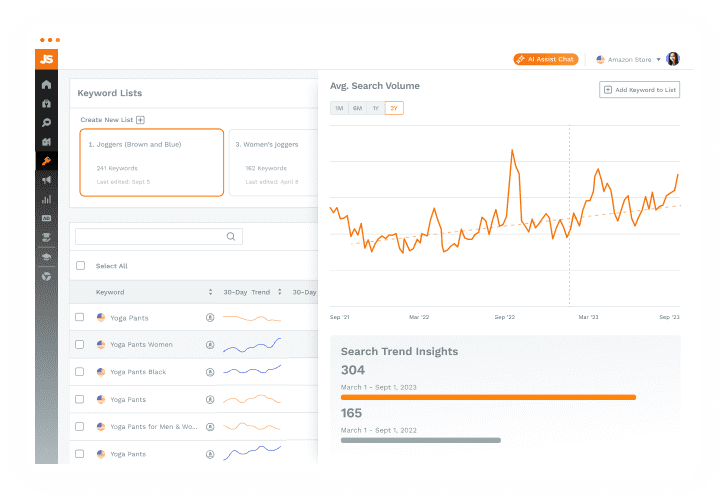
Task: Open the magnifying glass search tool in sidebar
Action: pos(46,123)
